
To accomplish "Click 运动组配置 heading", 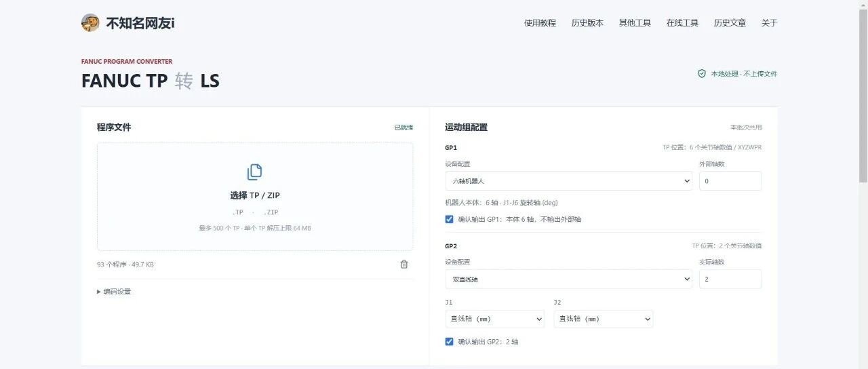I will (x=466, y=128).
